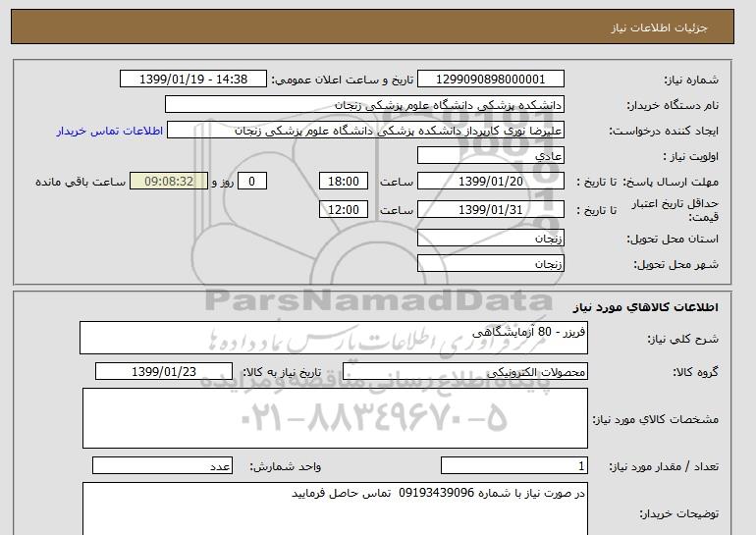Viewport: 756px width, 535px height.
Task: Click the empty goods specifications text area
Action: [335, 418]
